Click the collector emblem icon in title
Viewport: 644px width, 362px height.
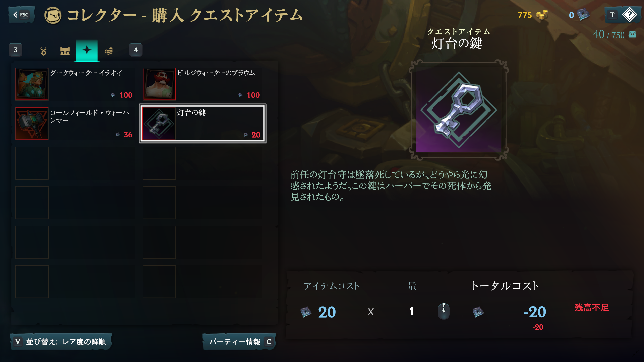[53, 15]
